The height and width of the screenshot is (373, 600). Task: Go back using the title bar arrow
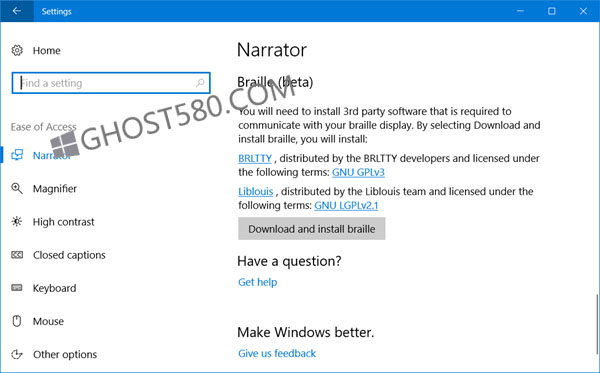[x=16, y=11]
